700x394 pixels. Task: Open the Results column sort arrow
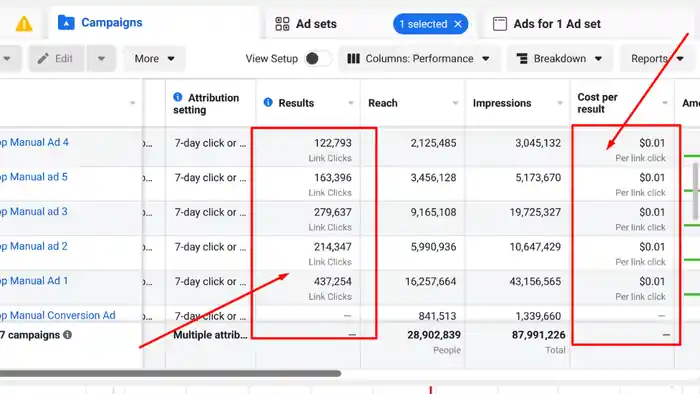tap(351, 103)
